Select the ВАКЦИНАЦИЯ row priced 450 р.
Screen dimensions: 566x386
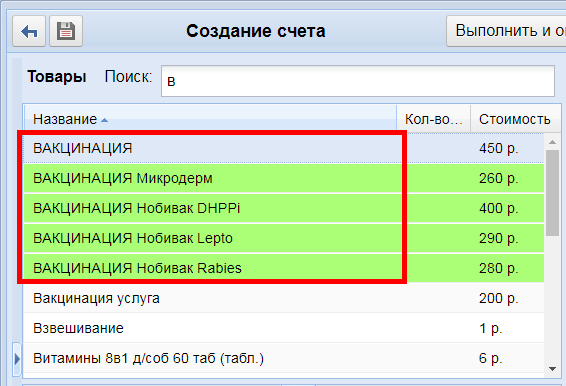(x=284, y=148)
